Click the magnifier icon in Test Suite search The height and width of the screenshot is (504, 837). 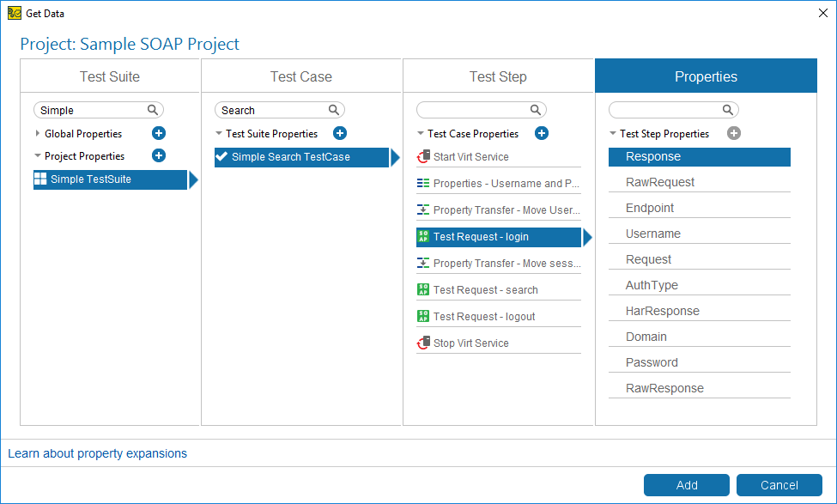tap(153, 110)
